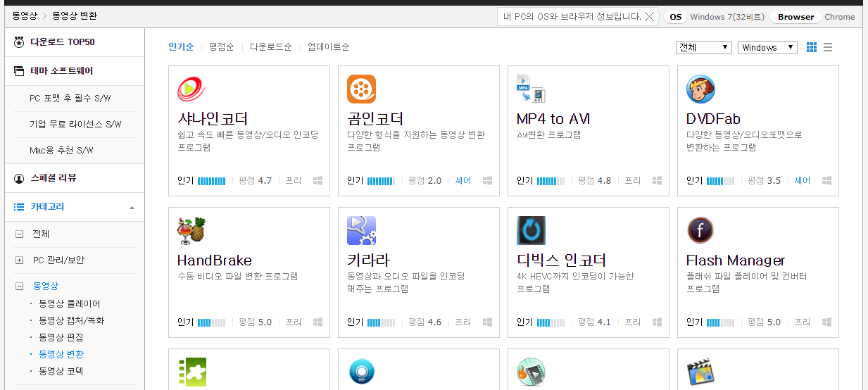The height and width of the screenshot is (390, 868).
Task: Open 샤나인코더 title link
Action: [212, 119]
